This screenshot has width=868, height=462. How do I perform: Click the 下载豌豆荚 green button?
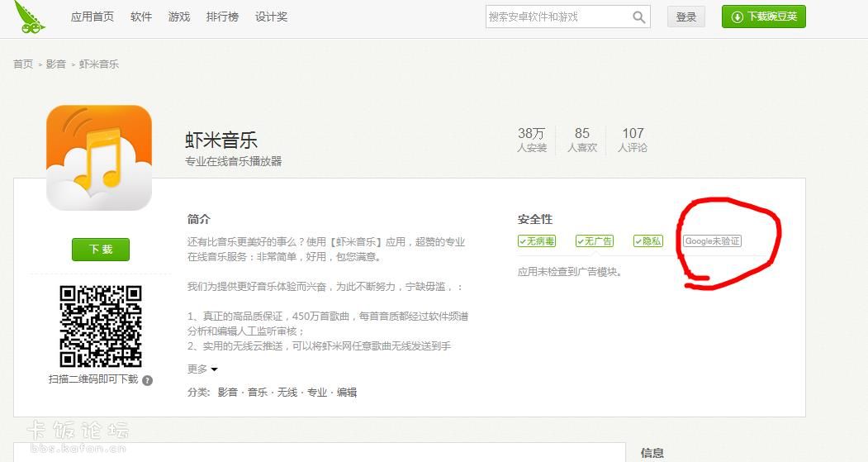coord(764,17)
